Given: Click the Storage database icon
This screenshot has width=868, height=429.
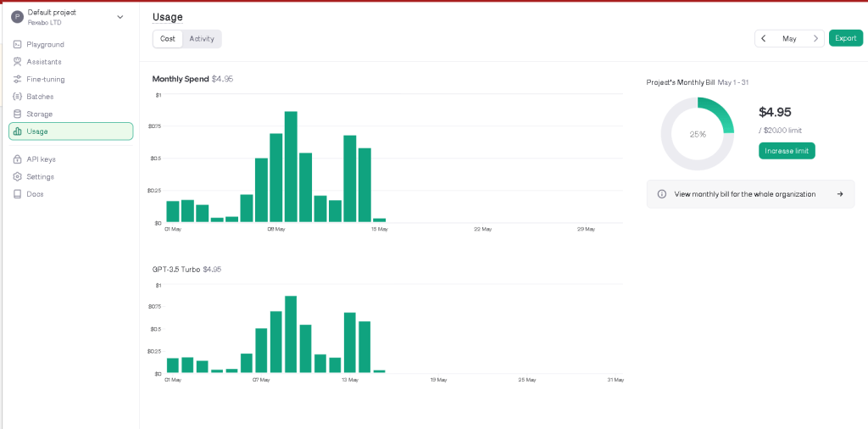Looking at the screenshot, I should point(17,114).
